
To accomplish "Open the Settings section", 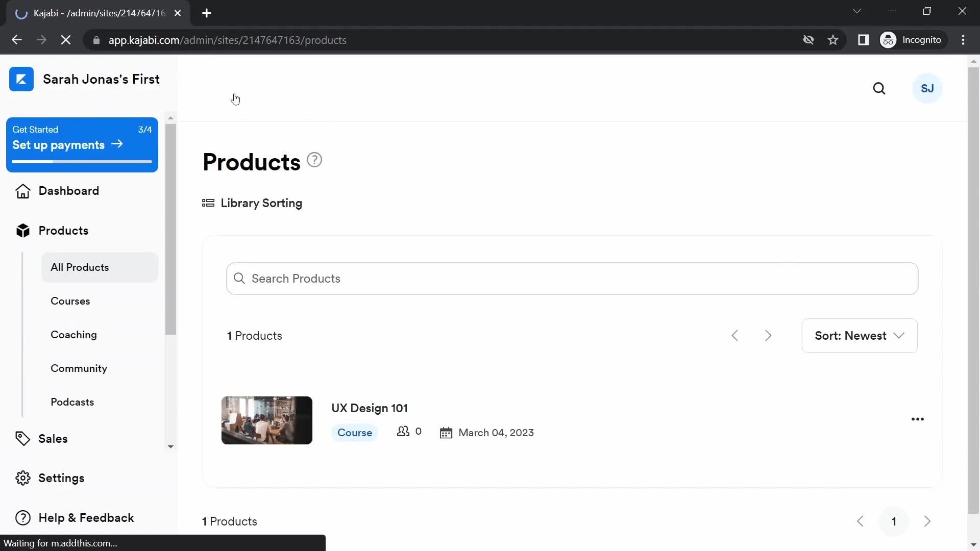I will 61,478.
